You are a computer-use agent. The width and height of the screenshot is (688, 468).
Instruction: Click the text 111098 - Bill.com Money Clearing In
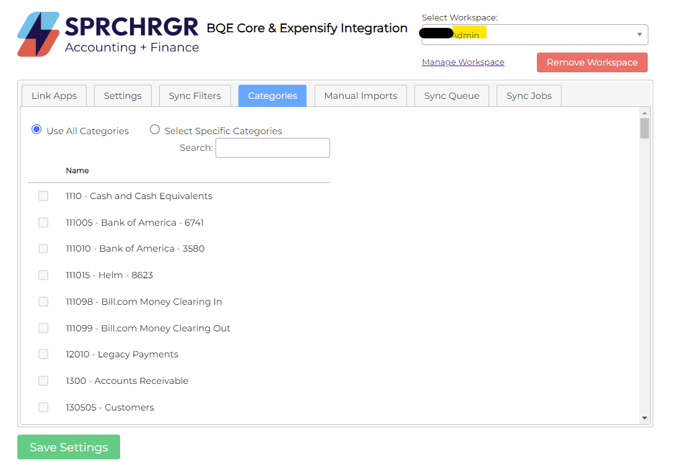point(144,302)
